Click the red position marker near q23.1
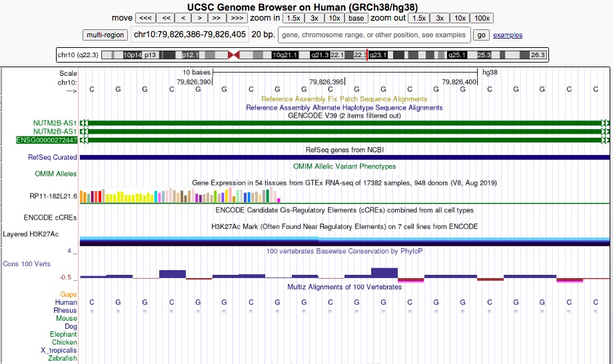Screen dimensions: 613x364 366,55
